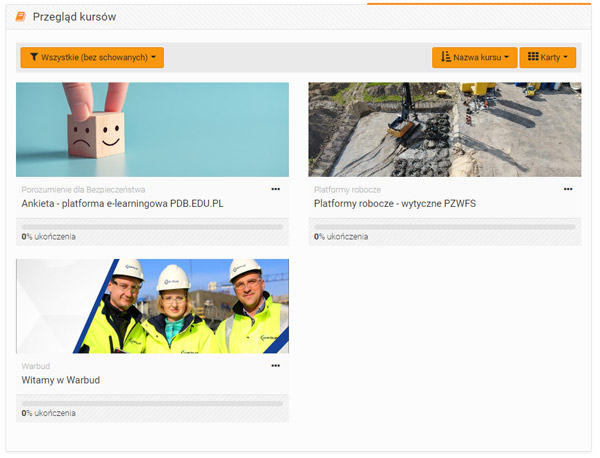Viewport: 600px width, 458px height.
Task: Open the three-dot menu for the Ankieta course
Action: pos(276,189)
